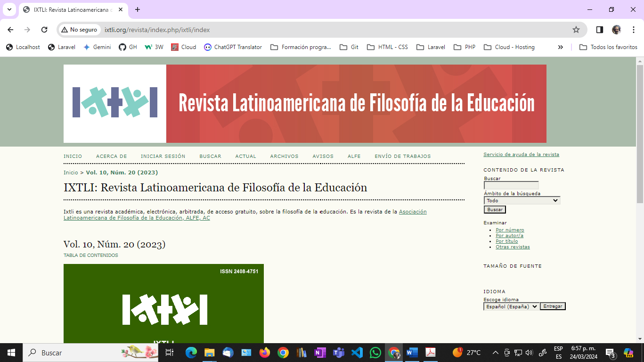The height and width of the screenshot is (362, 644).
Task: Open the Localhost bookmark
Action: (x=23, y=47)
